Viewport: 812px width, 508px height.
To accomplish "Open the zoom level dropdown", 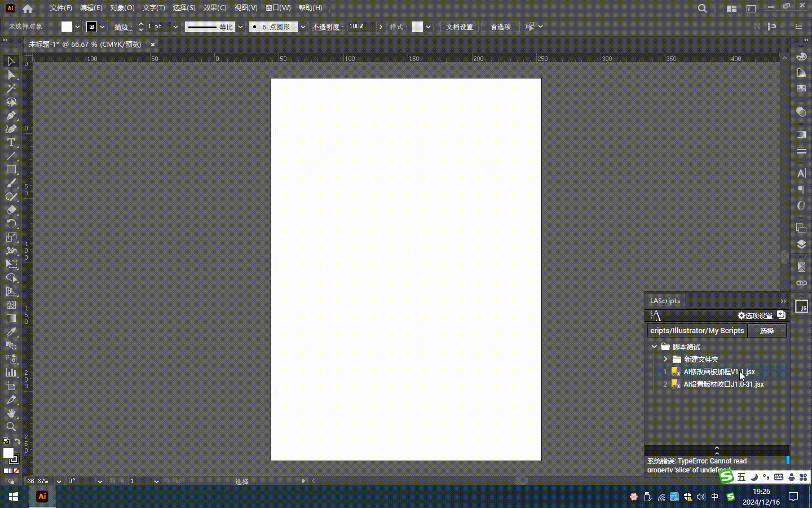I will (x=59, y=481).
